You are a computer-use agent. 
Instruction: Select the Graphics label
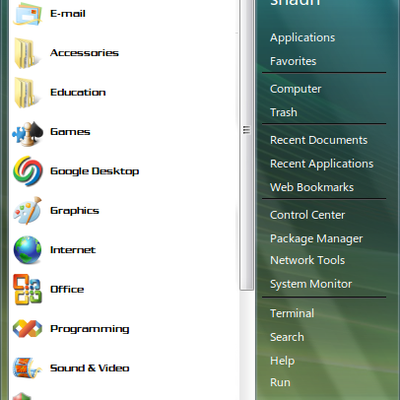(75, 211)
